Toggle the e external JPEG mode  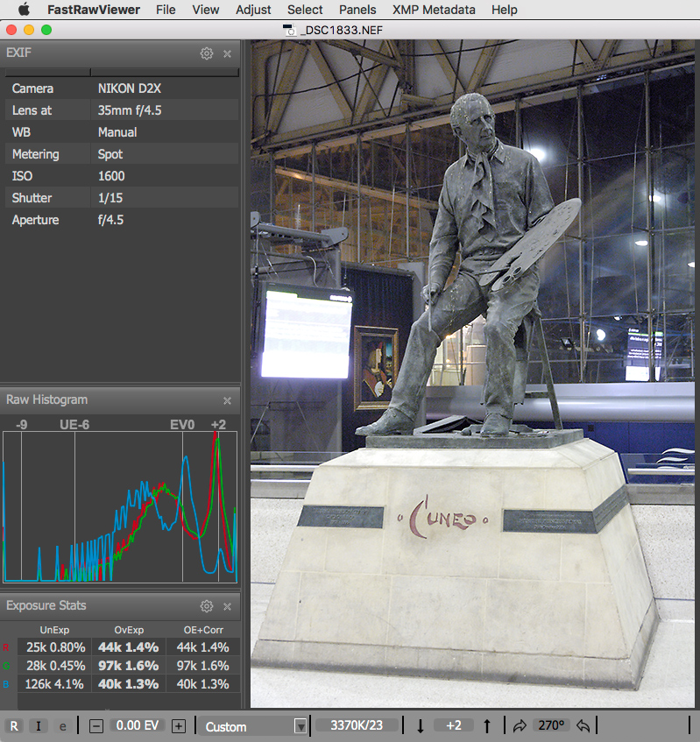(x=62, y=726)
